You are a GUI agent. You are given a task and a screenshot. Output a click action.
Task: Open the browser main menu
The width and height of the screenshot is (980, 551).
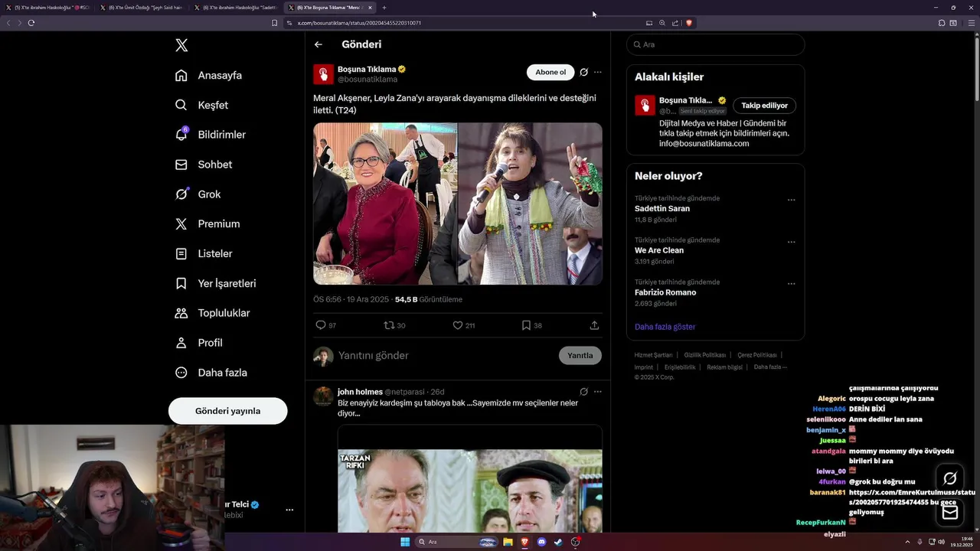tap(971, 23)
